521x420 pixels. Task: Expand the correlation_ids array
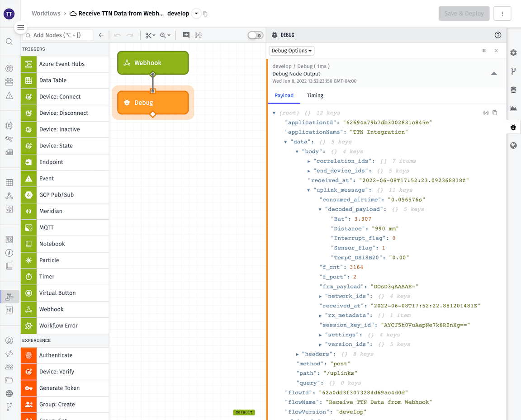click(x=309, y=161)
